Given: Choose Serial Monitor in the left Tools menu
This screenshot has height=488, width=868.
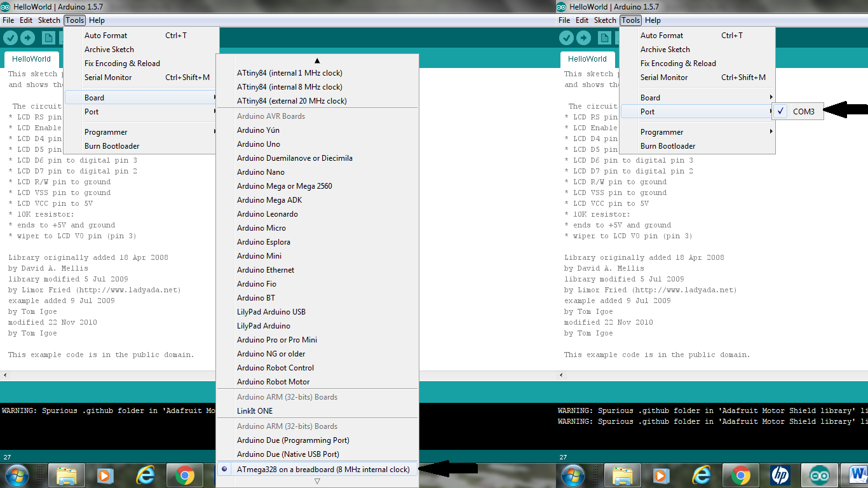Looking at the screenshot, I should pyautogui.click(x=108, y=78).
